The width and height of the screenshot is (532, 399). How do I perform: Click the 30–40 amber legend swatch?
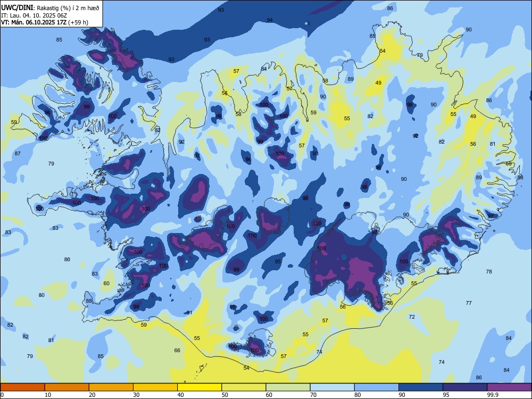155,387
